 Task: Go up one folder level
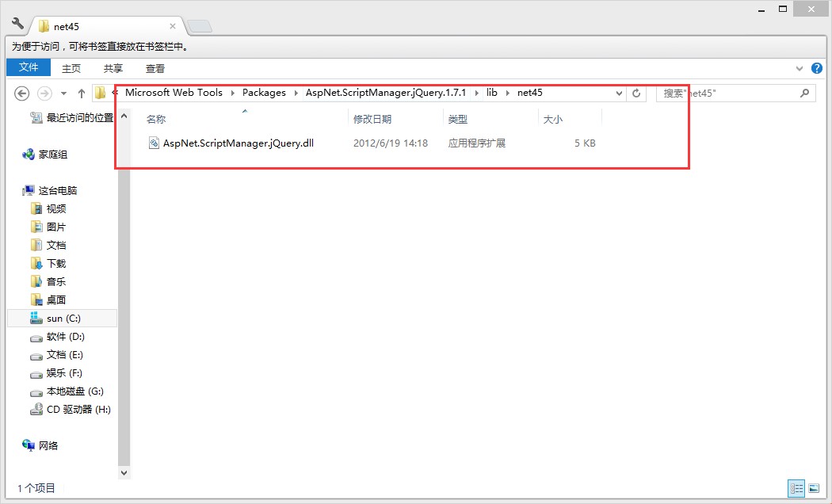pyautogui.click(x=81, y=94)
